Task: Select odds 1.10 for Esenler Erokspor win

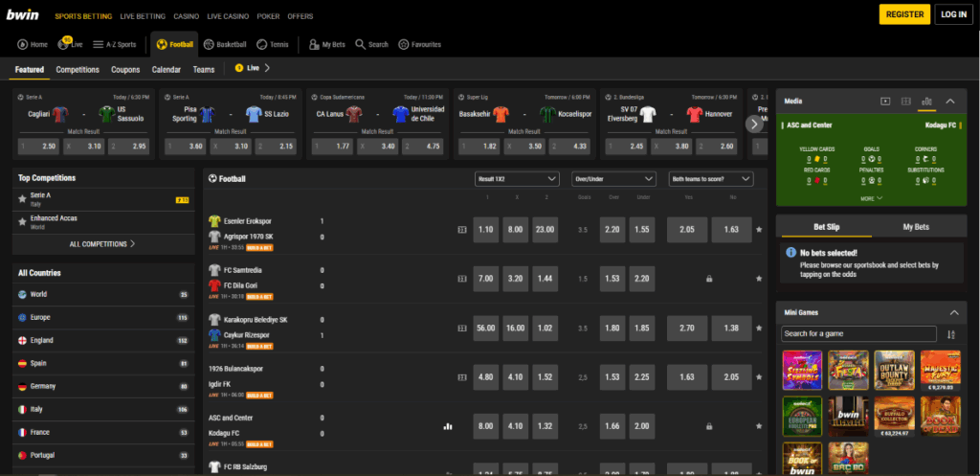Action: coord(485,230)
